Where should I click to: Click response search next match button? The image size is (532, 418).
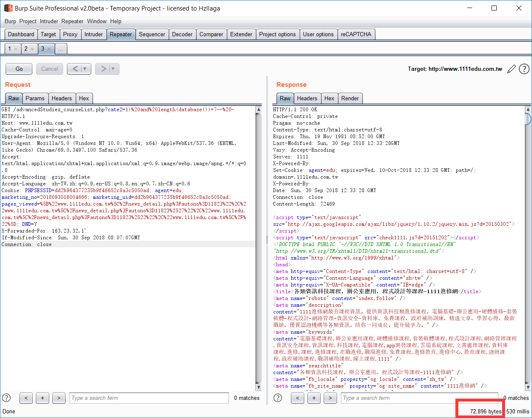point(330,398)
